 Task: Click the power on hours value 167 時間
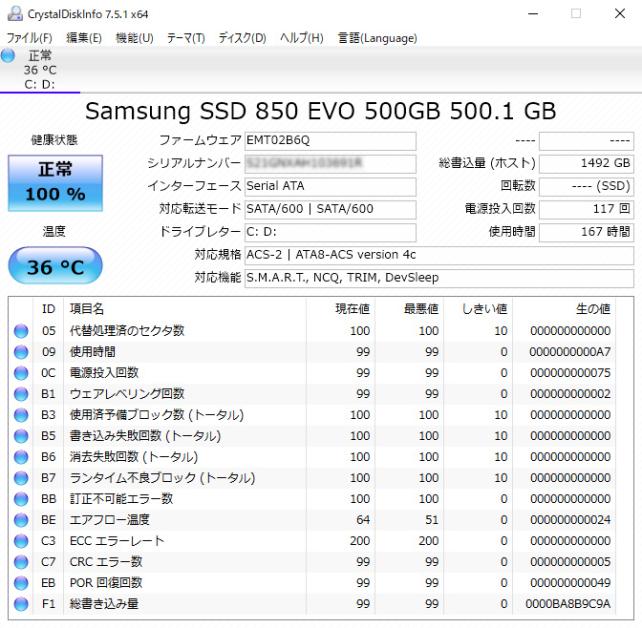tap(586, 233)
